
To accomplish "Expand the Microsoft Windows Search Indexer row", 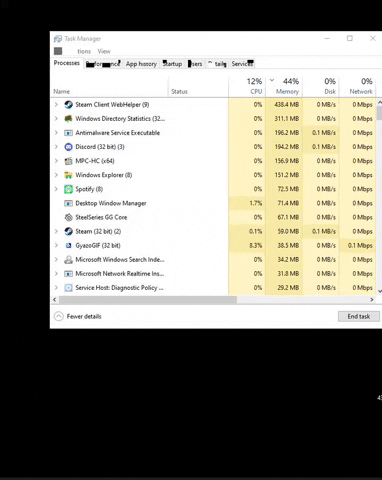I will point(56,259).
